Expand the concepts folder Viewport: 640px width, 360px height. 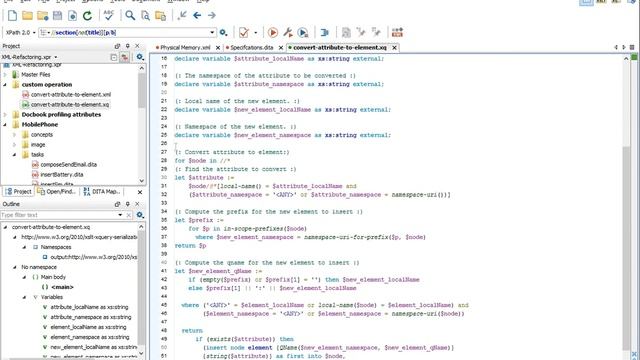[15, 135]
